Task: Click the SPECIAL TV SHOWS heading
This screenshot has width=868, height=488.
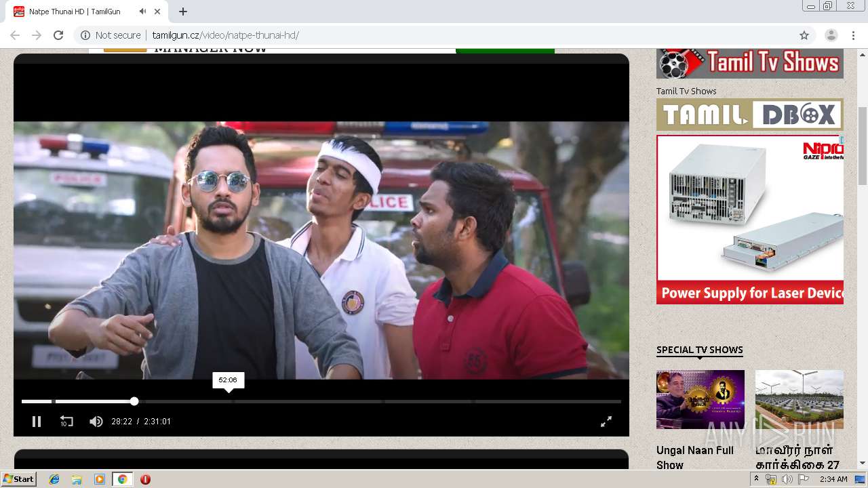Action: tap(700, 350)
